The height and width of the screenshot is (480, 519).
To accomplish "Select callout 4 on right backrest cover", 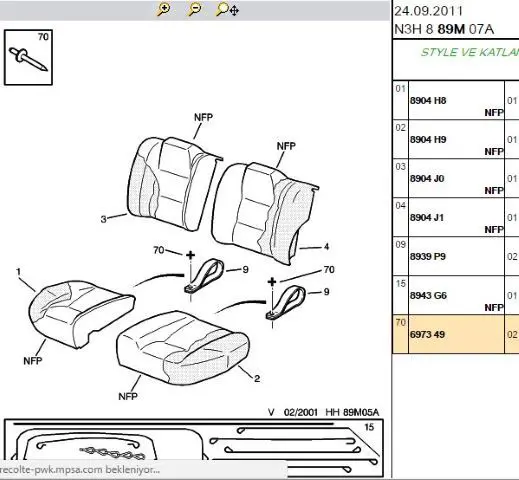I will 326,247.
